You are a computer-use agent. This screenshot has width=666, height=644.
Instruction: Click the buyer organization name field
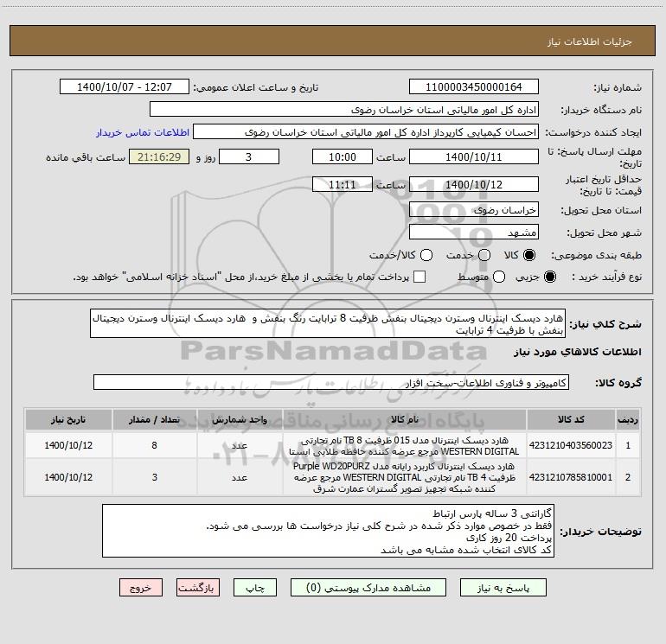tap(344, 110)
